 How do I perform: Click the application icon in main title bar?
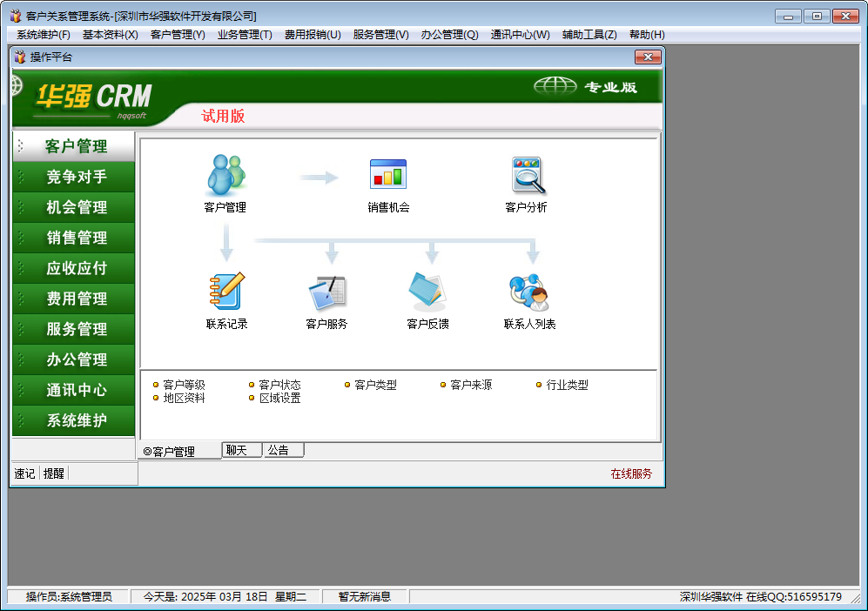(x=16, y=16)
